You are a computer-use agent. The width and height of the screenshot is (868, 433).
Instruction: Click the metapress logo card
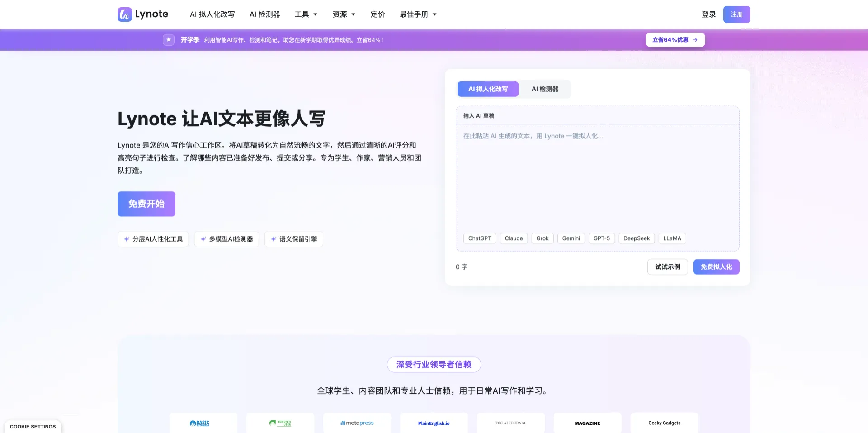[357, 423]
